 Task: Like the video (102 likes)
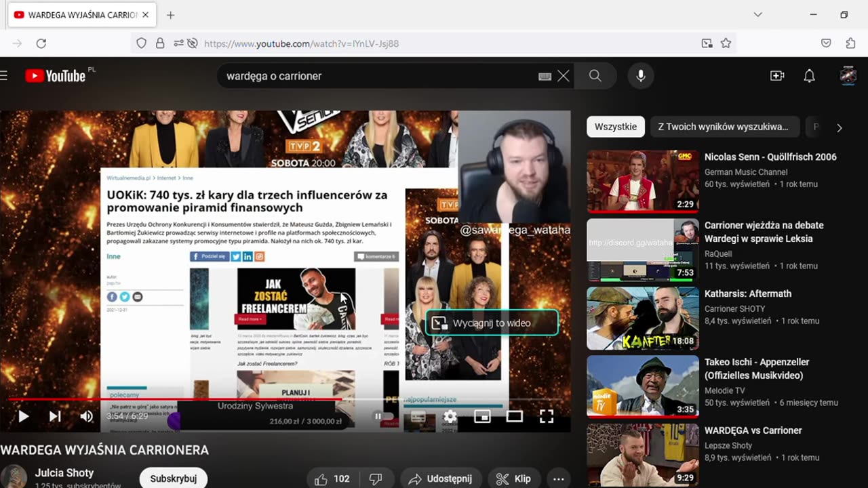332,479
